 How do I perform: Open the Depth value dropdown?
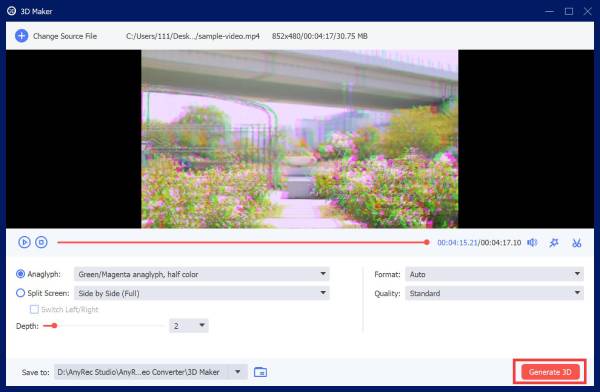tap(189, 326)
